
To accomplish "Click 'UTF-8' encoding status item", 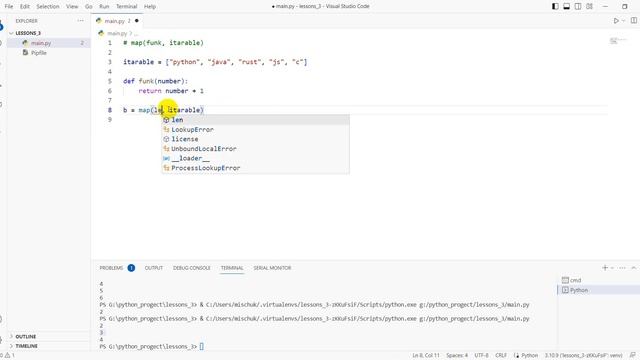I will (x=481, y=356).
